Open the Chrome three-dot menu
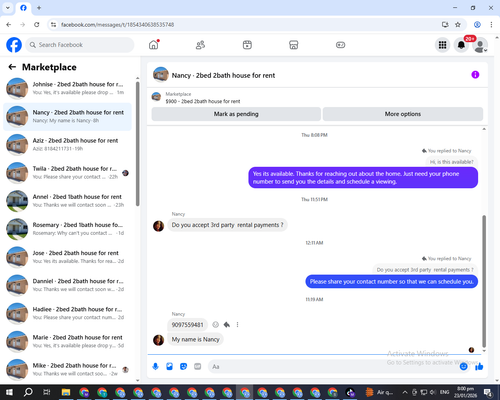Image resolution: width=500 pixels, height=400 pixels. (x=491, y=25)
